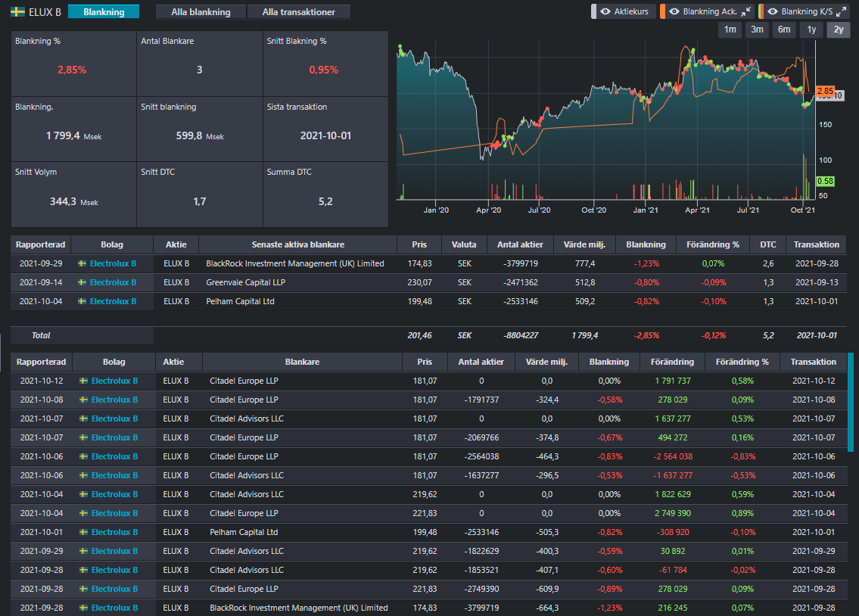Click the blue scrollbar beside the transactions table
The width and height of the screenshot is (859, 616).
[850, 403]
